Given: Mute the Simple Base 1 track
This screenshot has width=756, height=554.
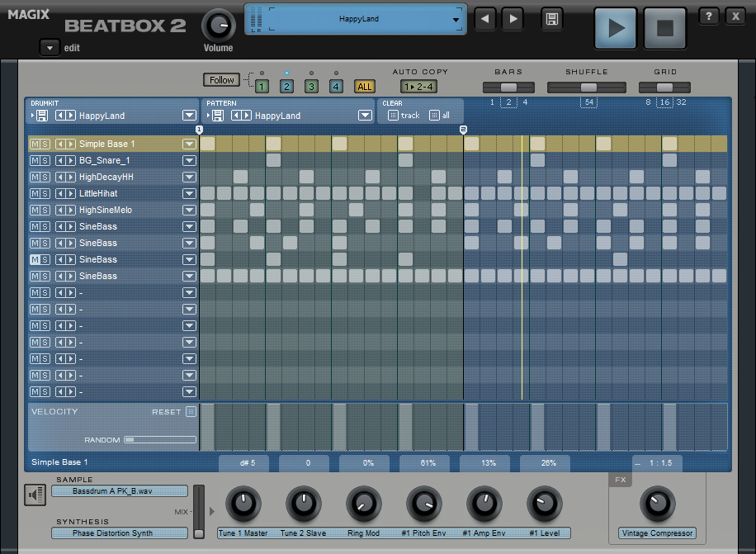Looking at the screenshot, I should click(x=35, y=144).
